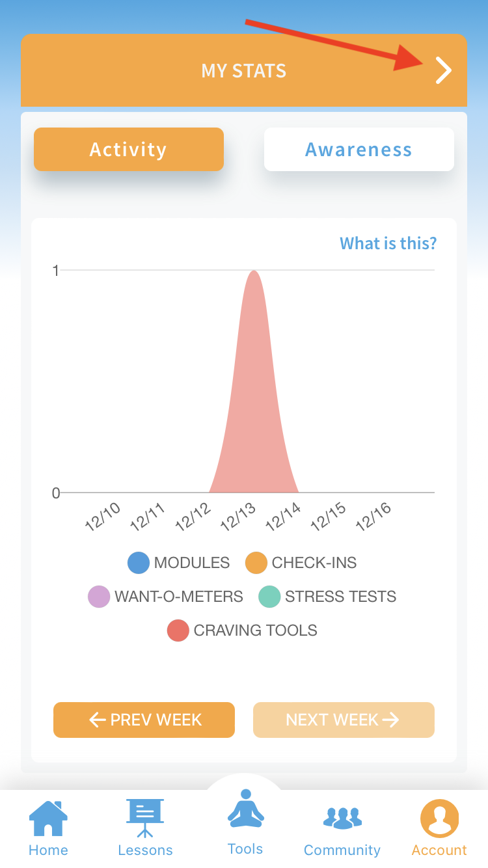This screenshot has height=868, width=488.
Task: Go to the next week
Action: point(344,720)
